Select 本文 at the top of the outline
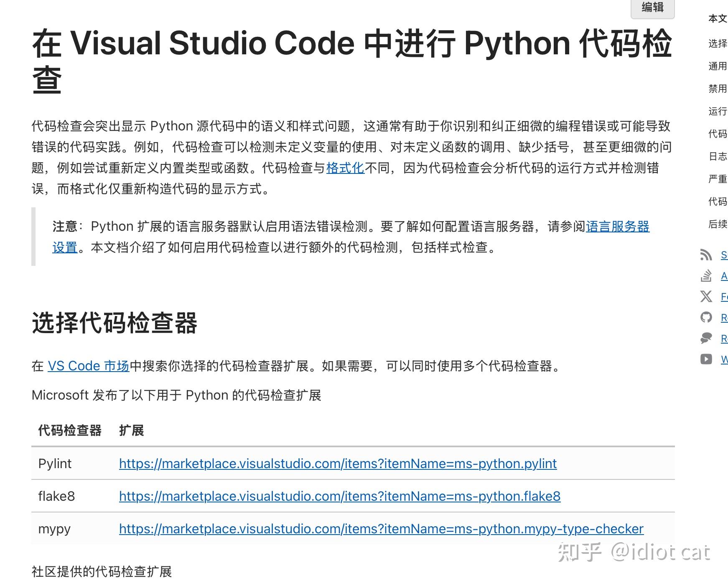Viewport: 728px width, 581px height. point(716,19)
